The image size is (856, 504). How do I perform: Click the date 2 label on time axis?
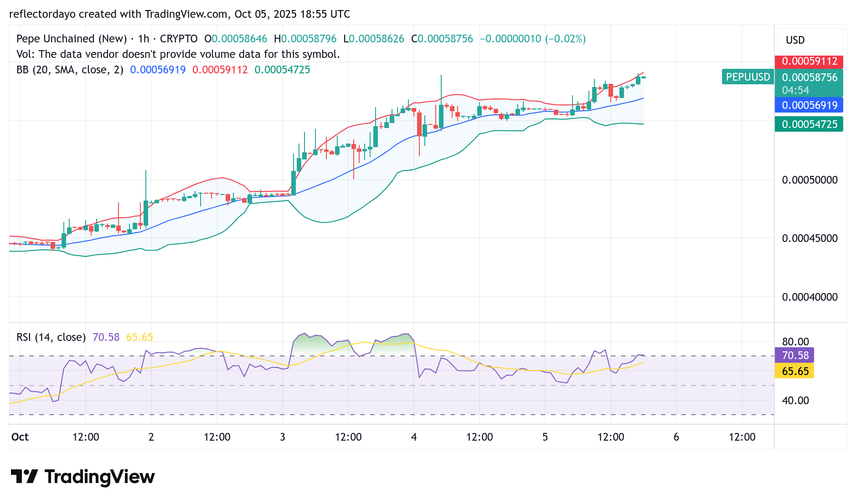151,437
